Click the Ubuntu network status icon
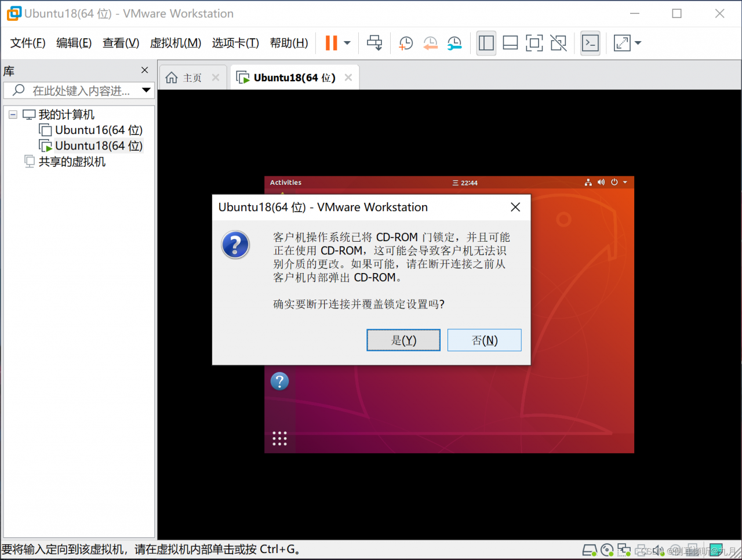742x560 pixels. pyautogui.click(x=588, y=183)
